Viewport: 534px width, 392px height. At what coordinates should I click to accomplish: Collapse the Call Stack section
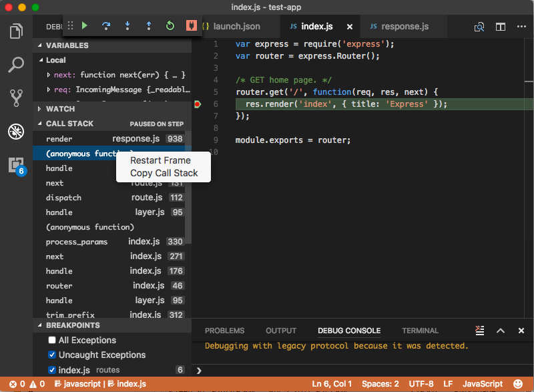click(x=39, y=124)
